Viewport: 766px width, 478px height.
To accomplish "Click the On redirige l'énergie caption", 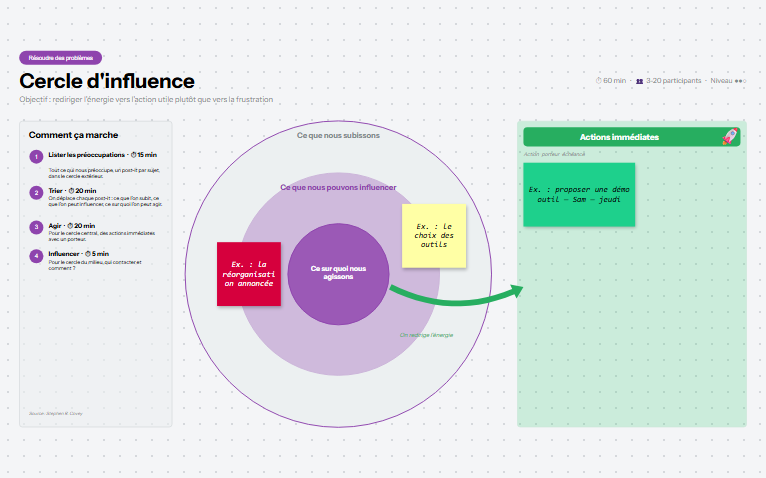I will pos(426,335).
